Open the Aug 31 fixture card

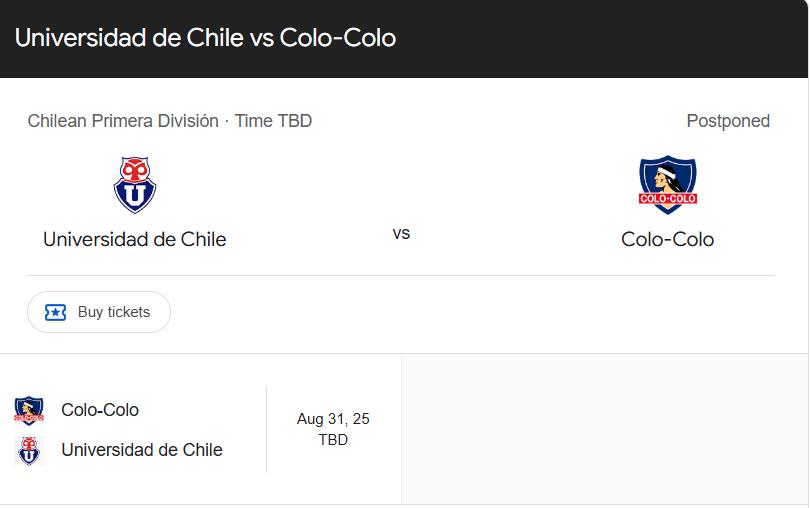coord(201,429)
